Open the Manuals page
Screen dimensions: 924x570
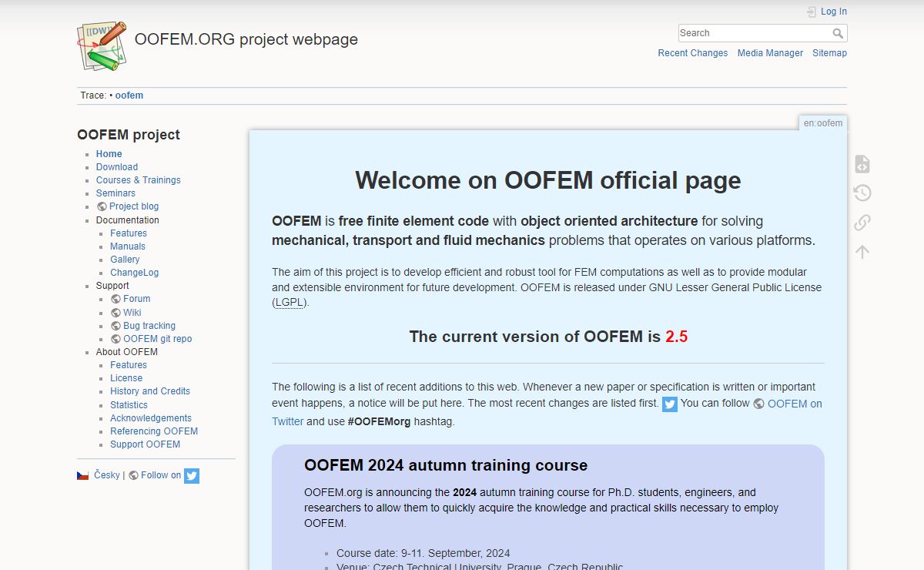pyautogui.click(x=128, y=246)
